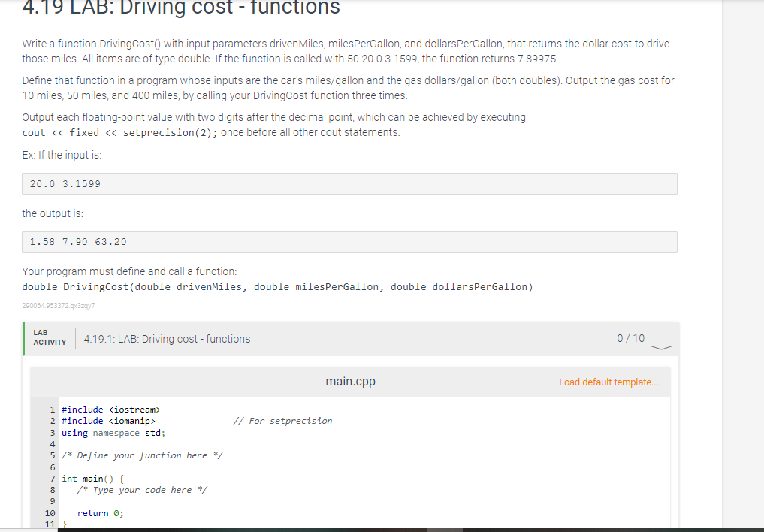This screenshot has height=532, width=764.
Task: Click the 0 / 10 score label
Action: point(630,338)
